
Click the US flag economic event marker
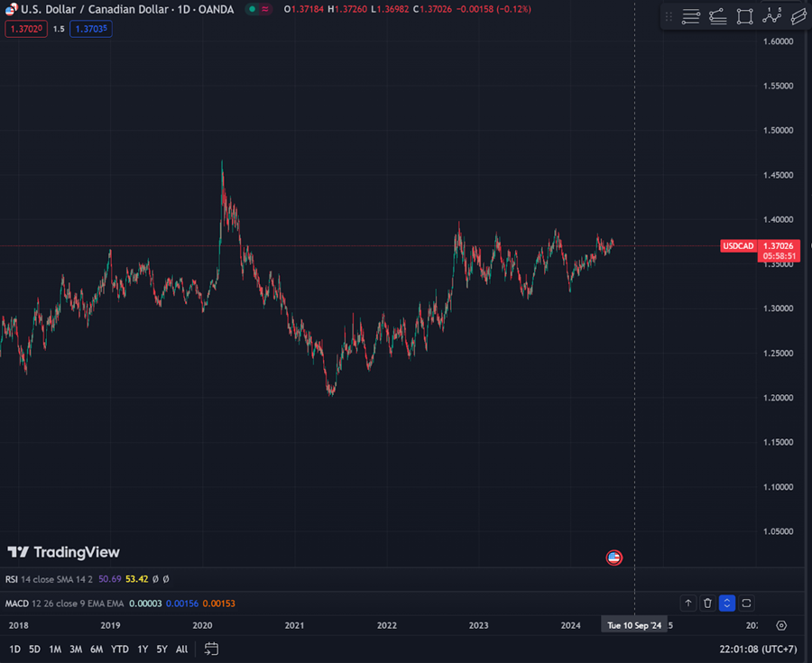click(x=614, y=557)
